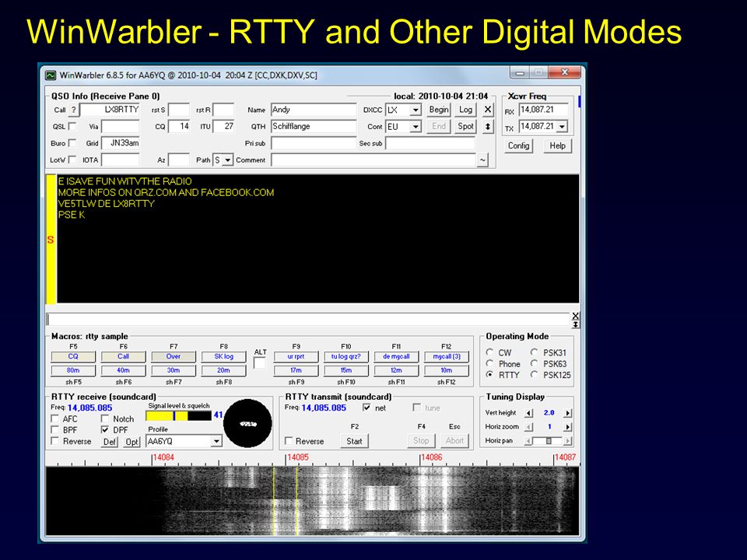Image resolution: width=747 pixels, height=560 pixels.
Task: Toggle the Notch checkbox
Action: click(x=105, y=418)
